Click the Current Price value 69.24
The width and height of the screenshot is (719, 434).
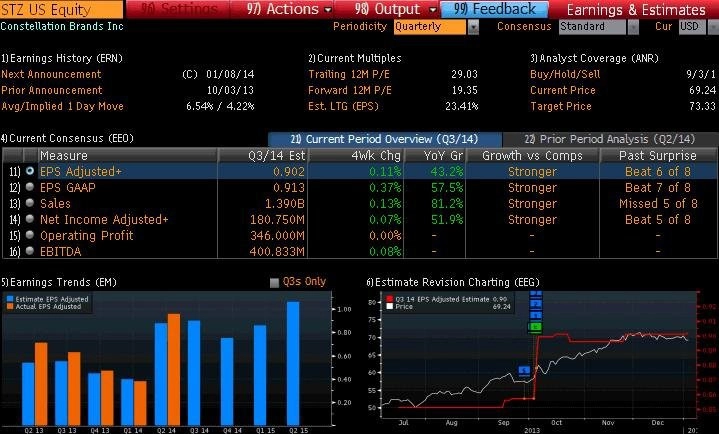pos(702,90)
